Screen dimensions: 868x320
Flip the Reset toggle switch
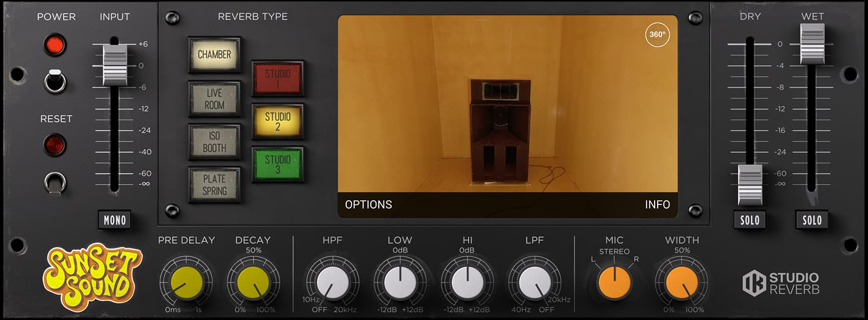click(55, 182)
